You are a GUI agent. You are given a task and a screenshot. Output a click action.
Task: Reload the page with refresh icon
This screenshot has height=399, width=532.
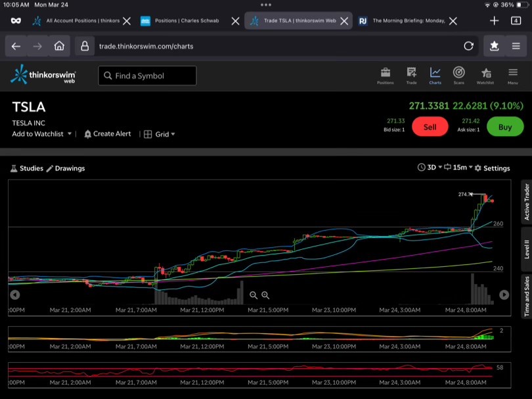point(468,46)
